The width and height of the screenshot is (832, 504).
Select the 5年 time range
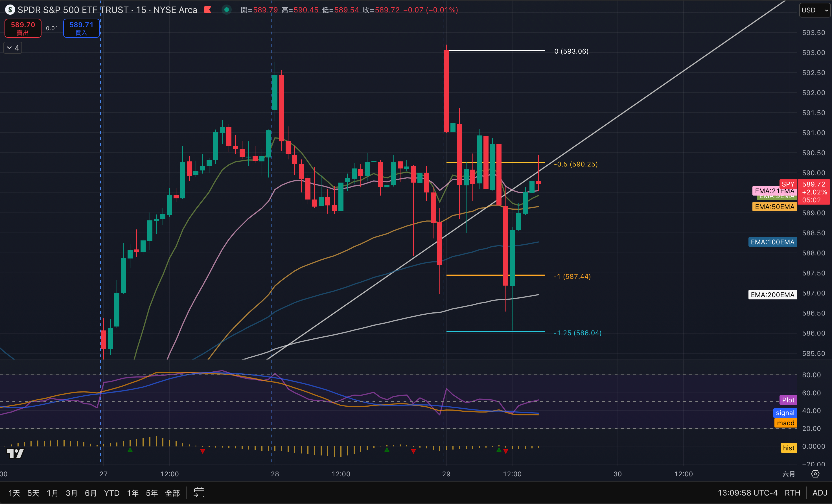152,493
